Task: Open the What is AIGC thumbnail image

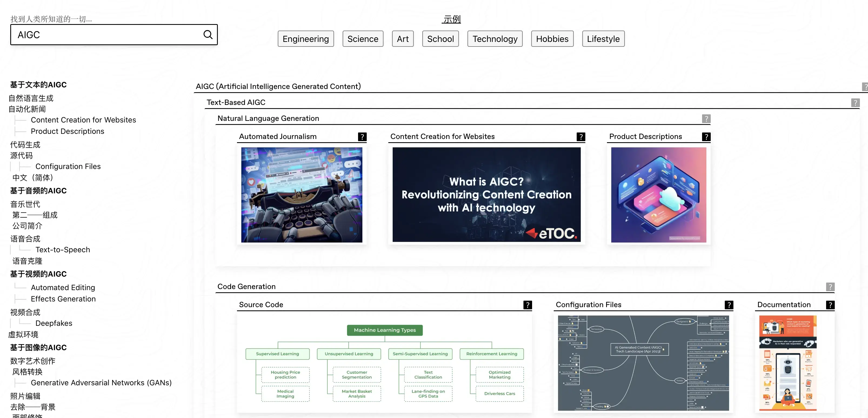Action: (486, 194)
